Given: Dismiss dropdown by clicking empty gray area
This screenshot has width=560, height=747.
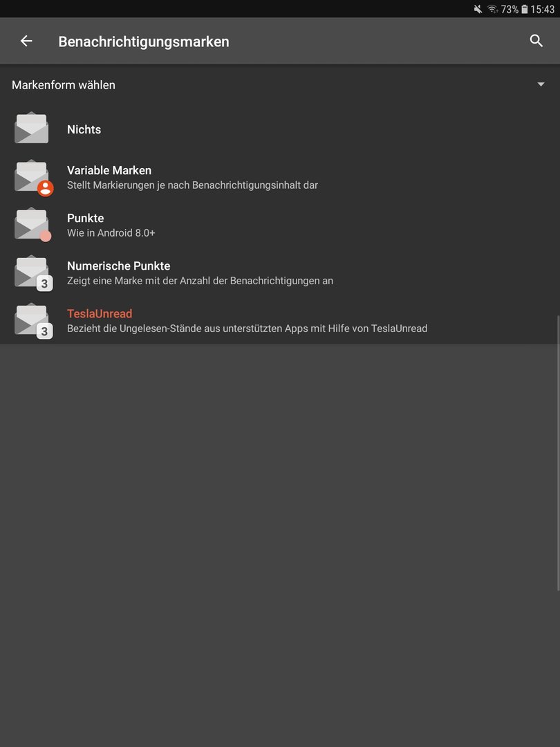Looking at the screenshot, I should (280, 543).
